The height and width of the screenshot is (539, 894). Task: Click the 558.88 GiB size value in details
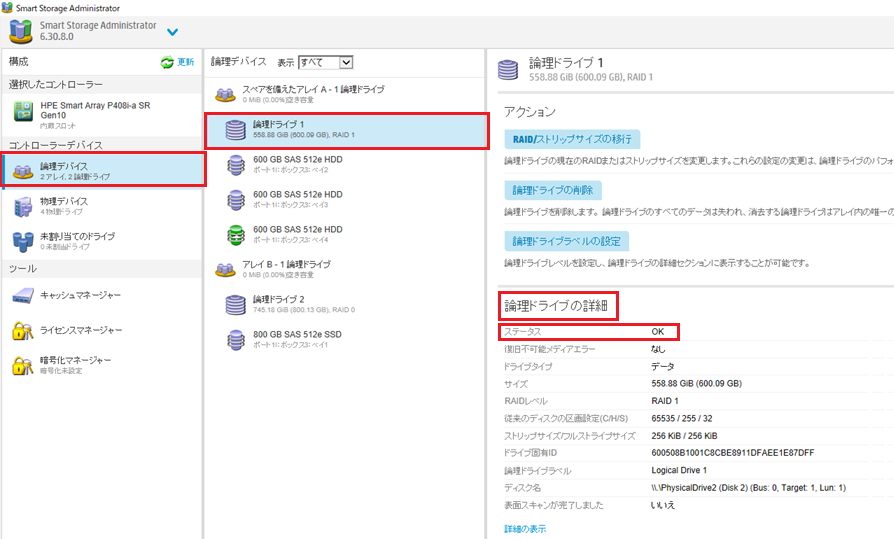697,383
